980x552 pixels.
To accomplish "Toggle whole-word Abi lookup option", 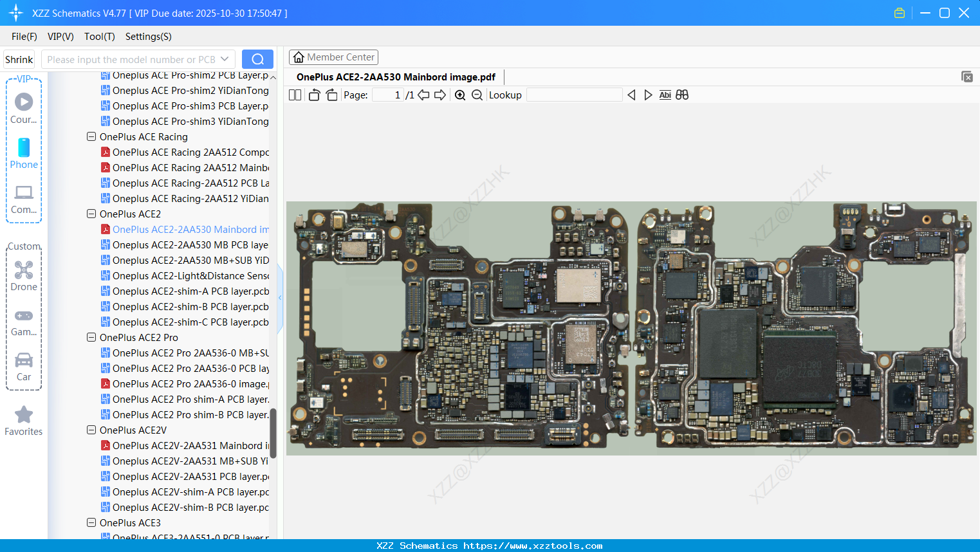I will pyautogui.click(x=665, y=95).
